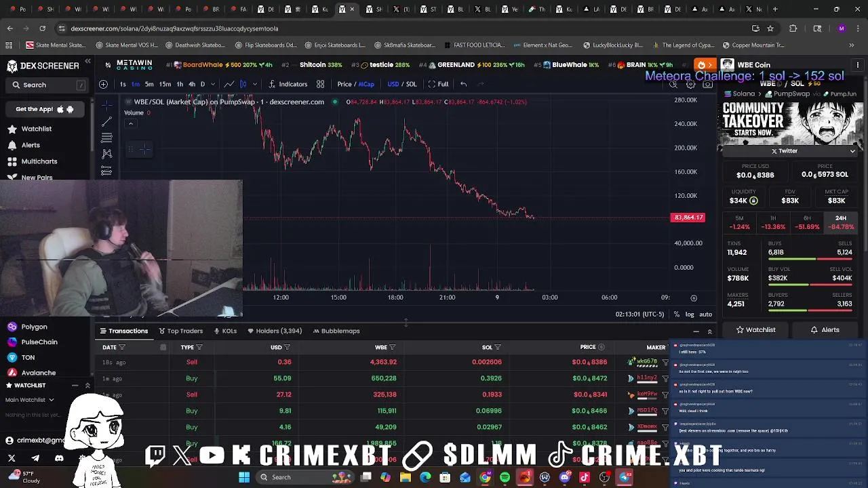Switch chart style to line chart
Viewport: 868px width, 488px height.
click(x=229, y=84)
